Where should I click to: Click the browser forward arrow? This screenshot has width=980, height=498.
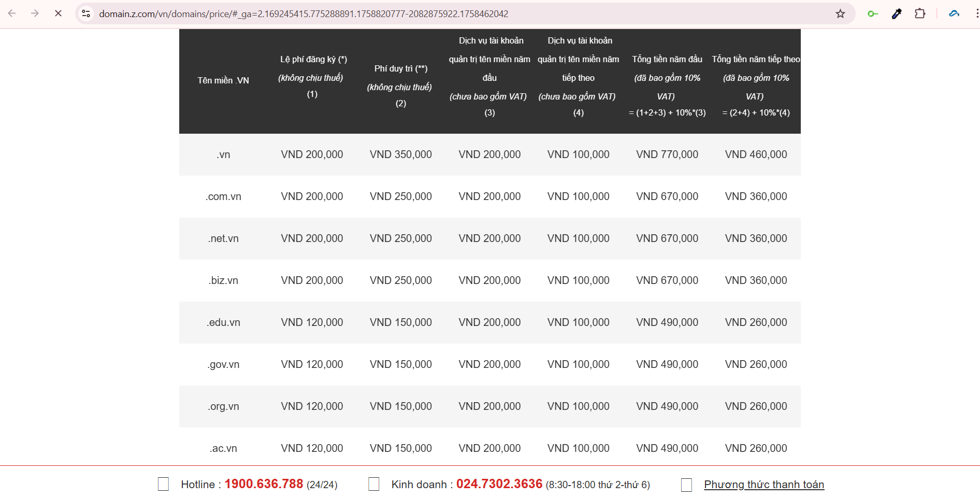tap(35, 13)
